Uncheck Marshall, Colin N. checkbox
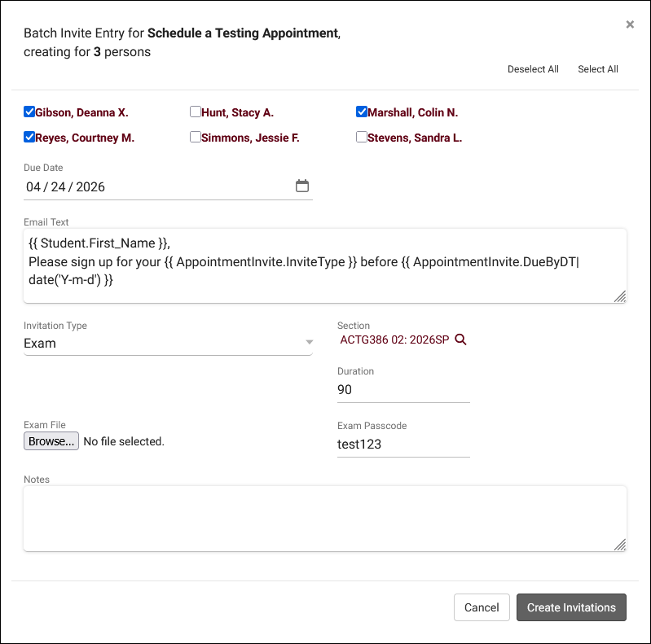 tap(362, 112)
